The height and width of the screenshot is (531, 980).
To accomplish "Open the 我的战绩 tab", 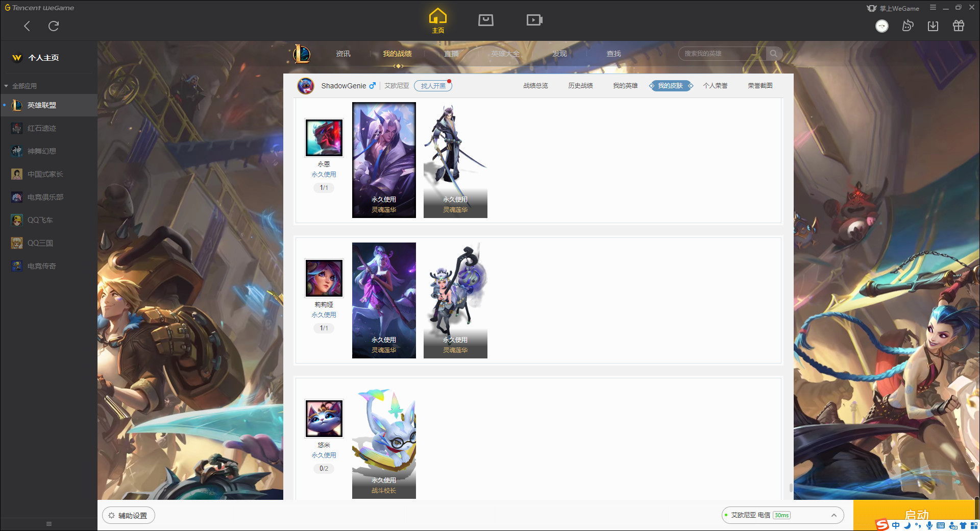I will (x=397, y=54).
